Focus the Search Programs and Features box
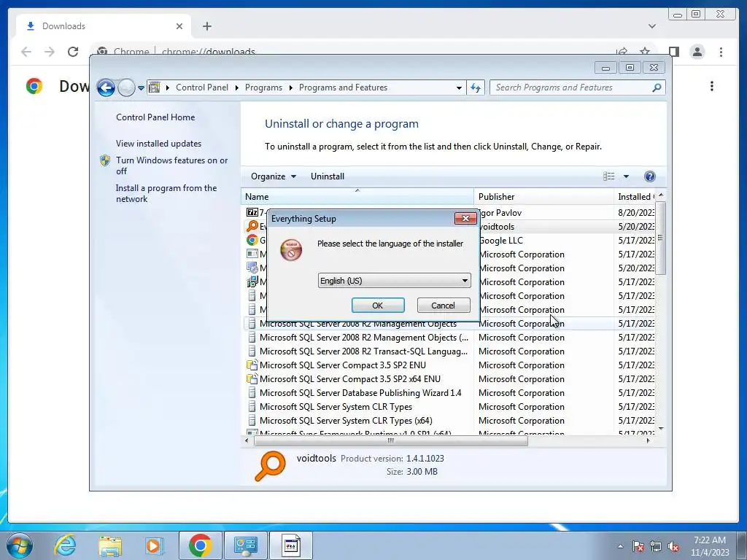This screenshot has height=560, width=747. (572, 87)
